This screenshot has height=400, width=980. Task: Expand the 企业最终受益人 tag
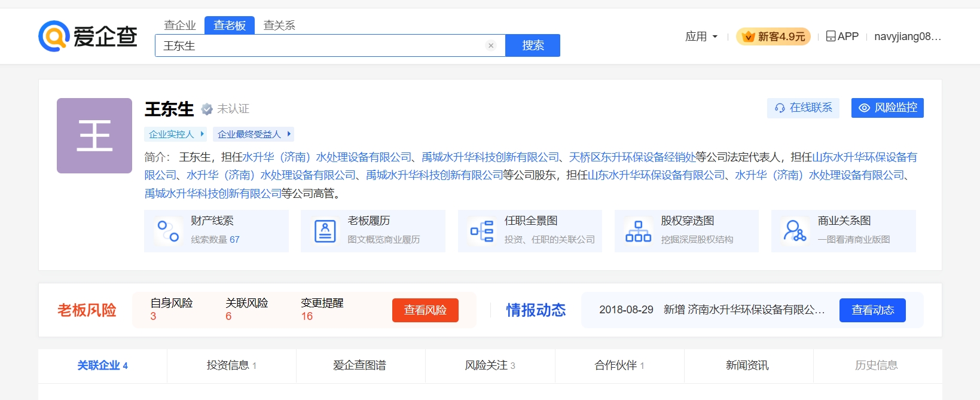coord(254,134)
